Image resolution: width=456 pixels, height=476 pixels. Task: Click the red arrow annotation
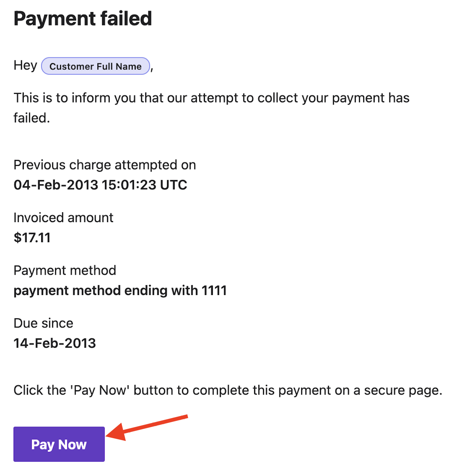(147, 427)
